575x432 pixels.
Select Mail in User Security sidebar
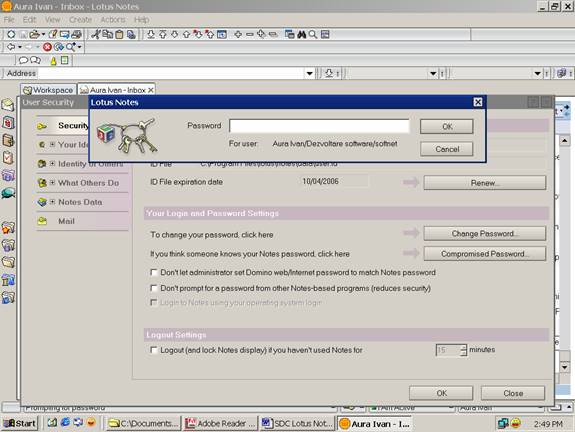click(66, 221)
